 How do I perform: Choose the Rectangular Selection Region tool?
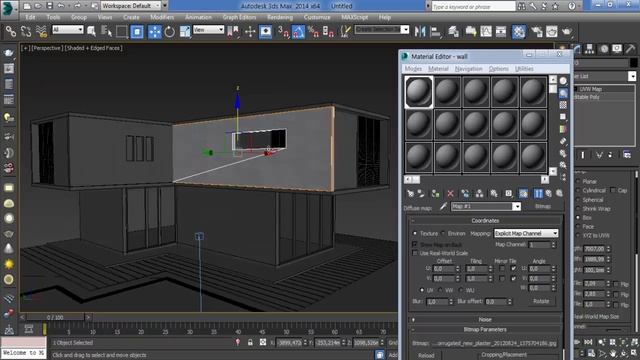[x=121, y=31]
